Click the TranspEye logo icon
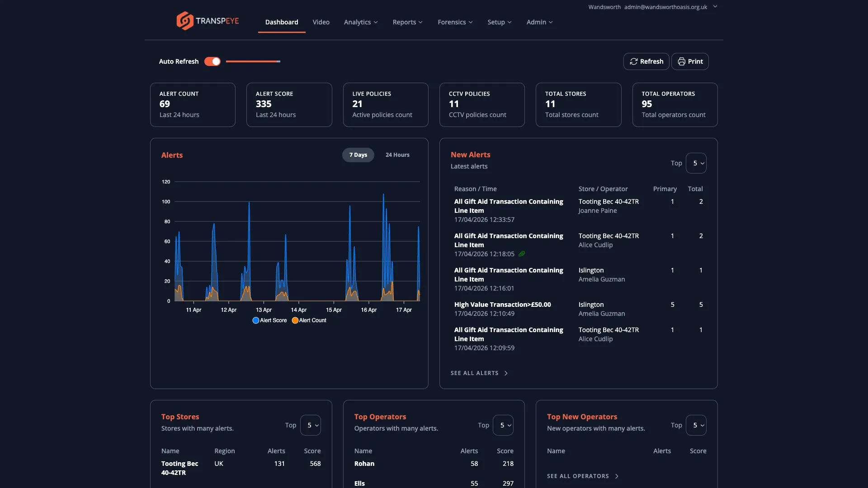868x488 pixels. [x=184, y=20]
